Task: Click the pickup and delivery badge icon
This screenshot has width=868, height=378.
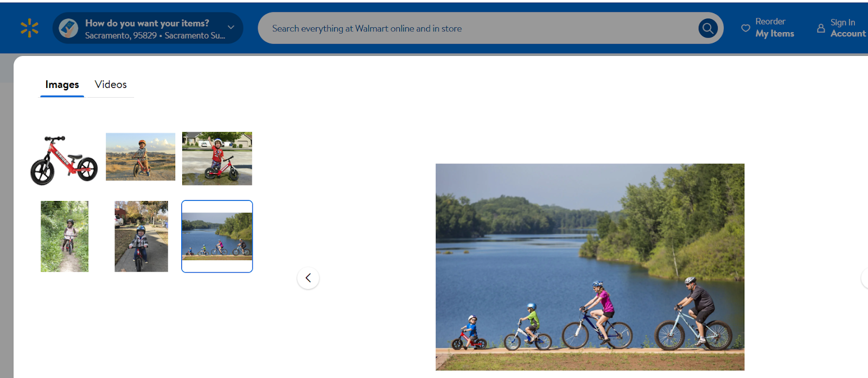Action: tap(68, 28)
